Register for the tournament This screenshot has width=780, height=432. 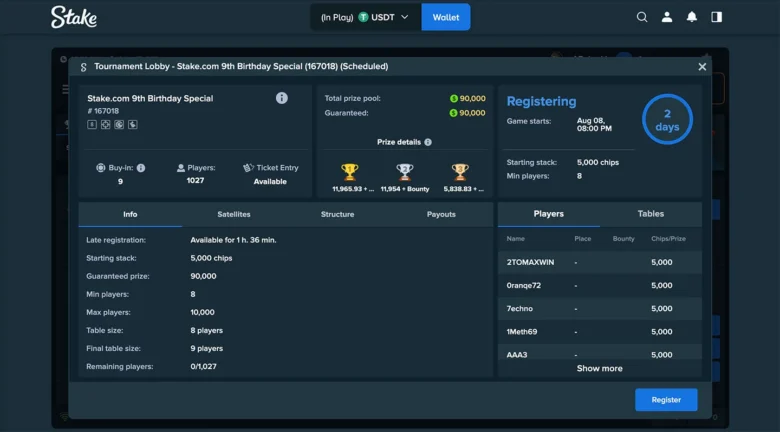pyautogui.click(x=666, y=400)
